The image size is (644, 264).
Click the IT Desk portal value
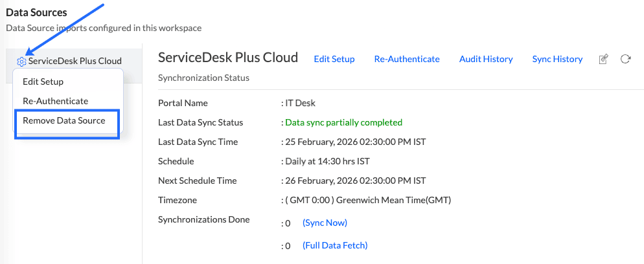[300, 103]
